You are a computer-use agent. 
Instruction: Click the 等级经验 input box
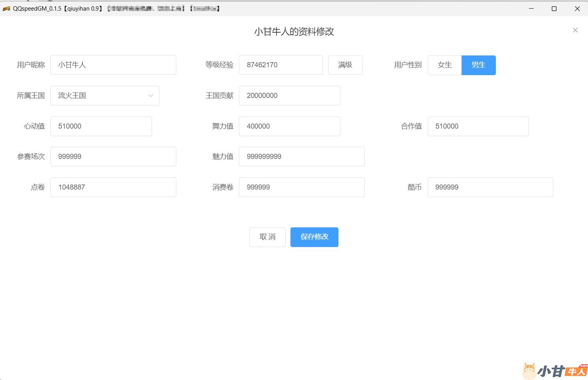pyautogui.click(x=280, y=65)
